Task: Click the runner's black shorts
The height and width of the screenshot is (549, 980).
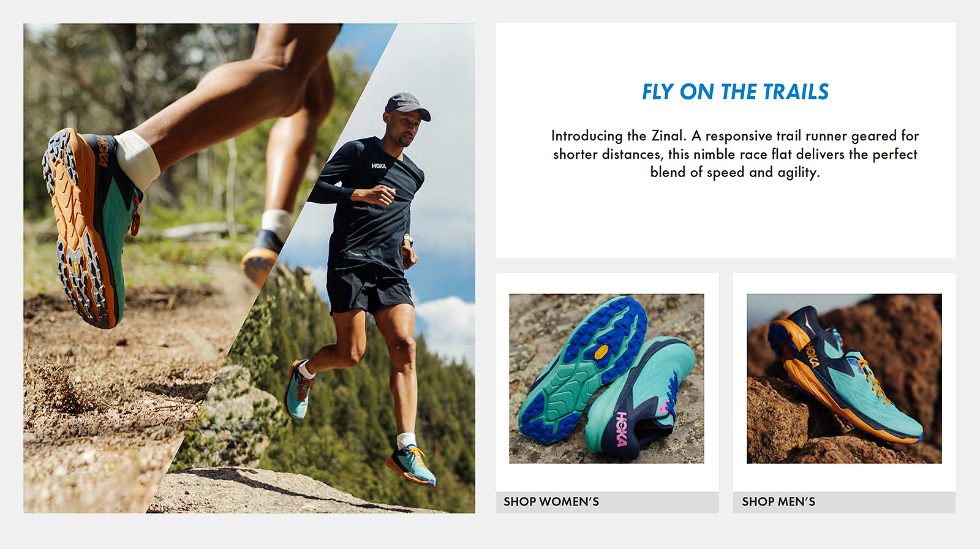Action: tap(369, 288)
